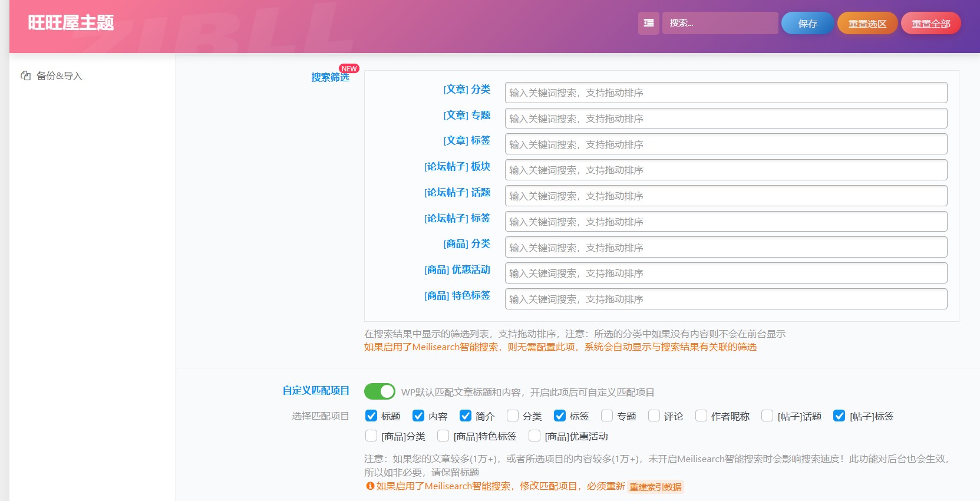980x501 pixels.
Task: Check the [商品]优惠活动 checkbox
Action: [x=534, y=436]
